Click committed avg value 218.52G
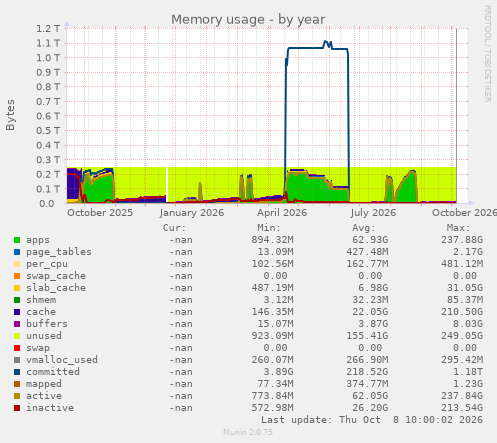497x443 pixels. tap(367, 372)
